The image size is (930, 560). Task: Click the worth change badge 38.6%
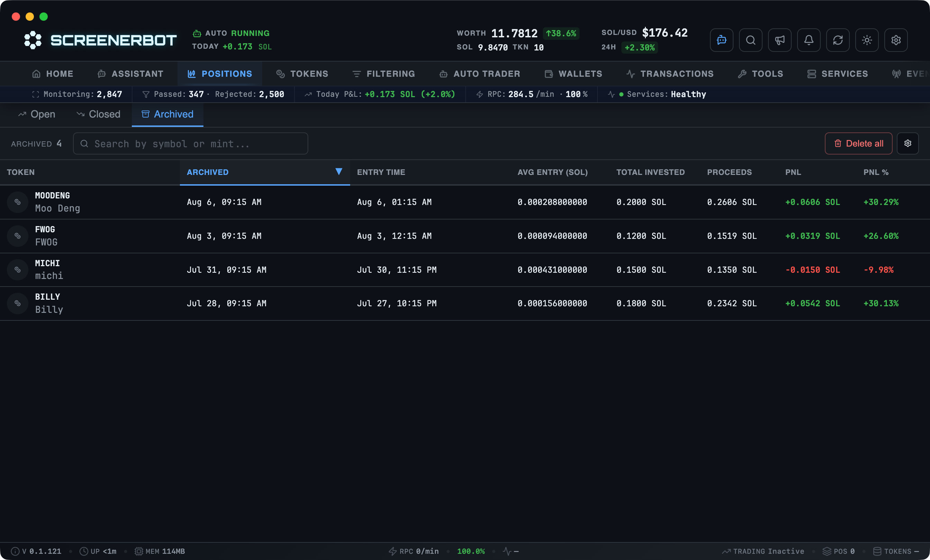(x=561, y=33)
